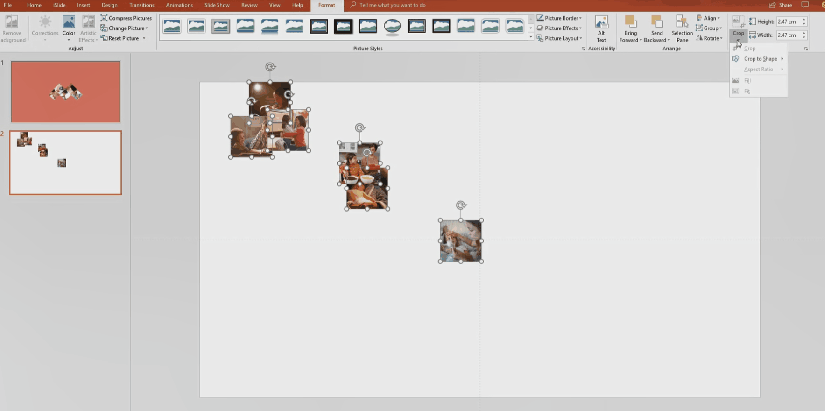Open the Send Backward dropdown arrow
The height and width of the screenshot is (411, 825).
coord(669,40)
